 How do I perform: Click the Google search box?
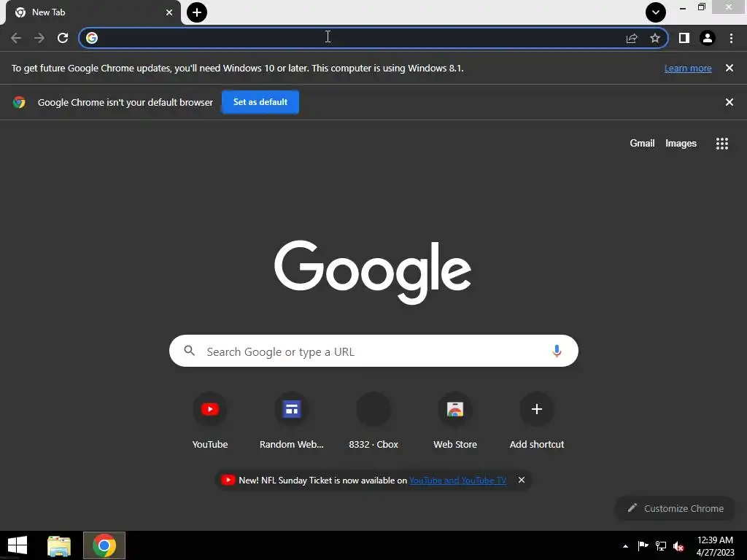click(x=373, y=351)
